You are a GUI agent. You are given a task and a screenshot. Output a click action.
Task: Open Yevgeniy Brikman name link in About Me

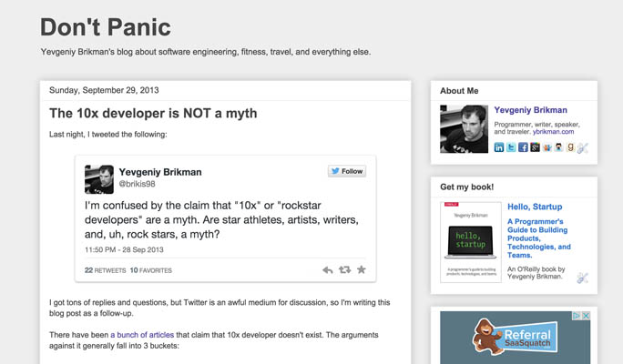(x=530, y=110)
